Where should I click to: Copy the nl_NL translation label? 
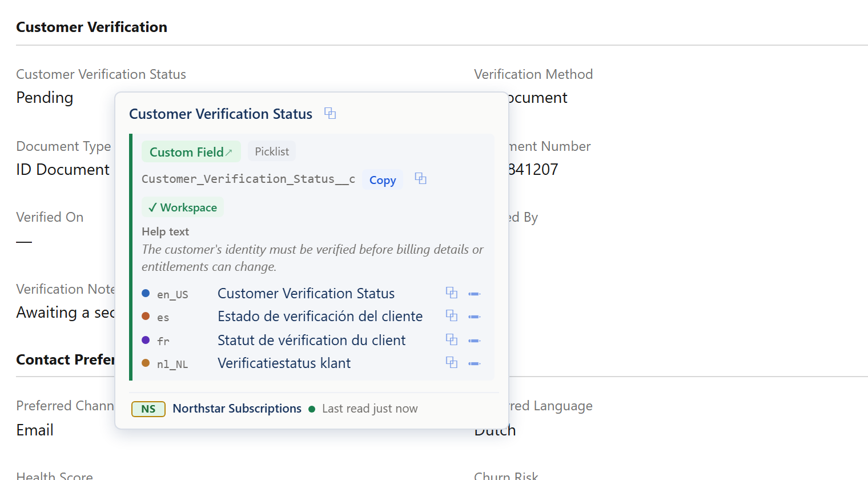(x=452, y=363)
